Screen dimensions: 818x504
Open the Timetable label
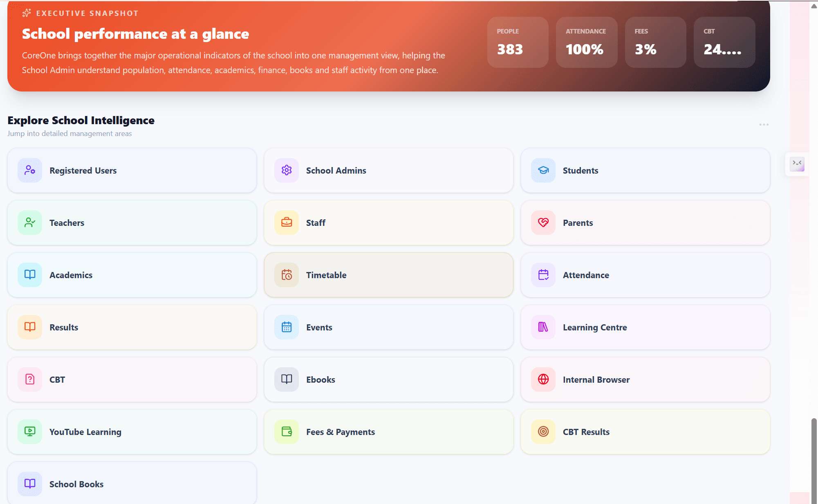[326, 275]
